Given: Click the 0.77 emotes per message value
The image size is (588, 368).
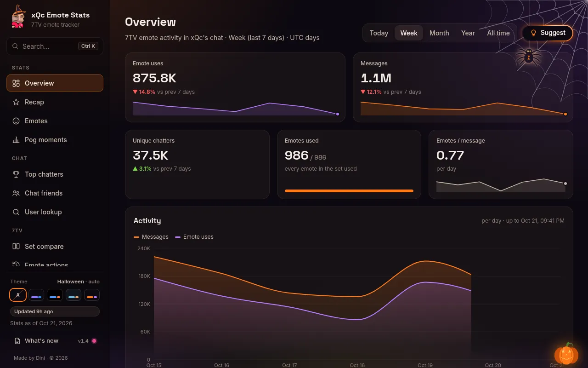Looking at the screenshot, I should click(450, 155).
